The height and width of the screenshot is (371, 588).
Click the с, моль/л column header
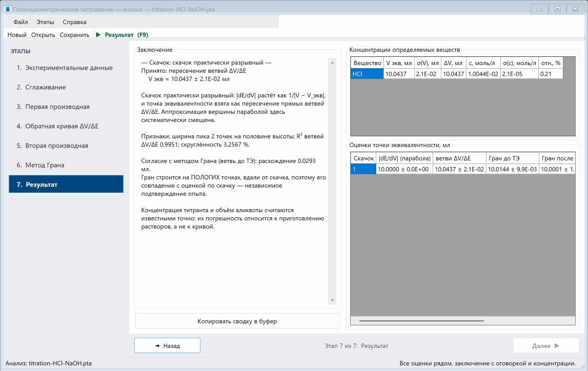pos(483,63)
